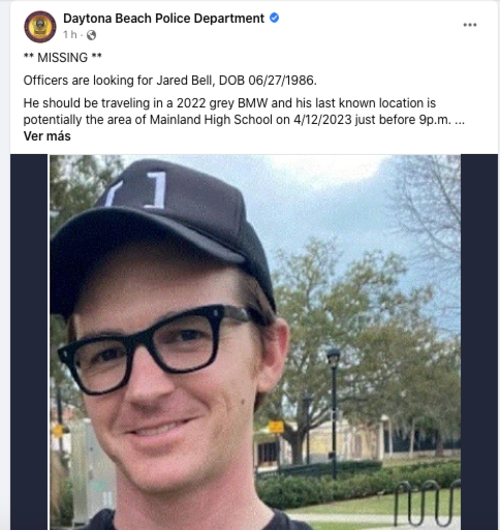Click the trailing ellipsis after "9p.m."
The width and height of the screenshot is (500, 530).
460,122
